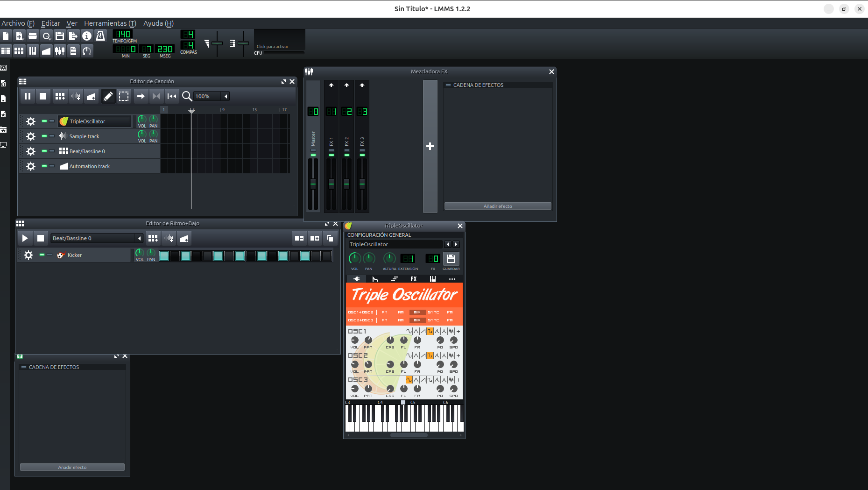Click the send arrow above FX 2 channel
The height and width of the screenshot is (490, 868).
point(346,85)
